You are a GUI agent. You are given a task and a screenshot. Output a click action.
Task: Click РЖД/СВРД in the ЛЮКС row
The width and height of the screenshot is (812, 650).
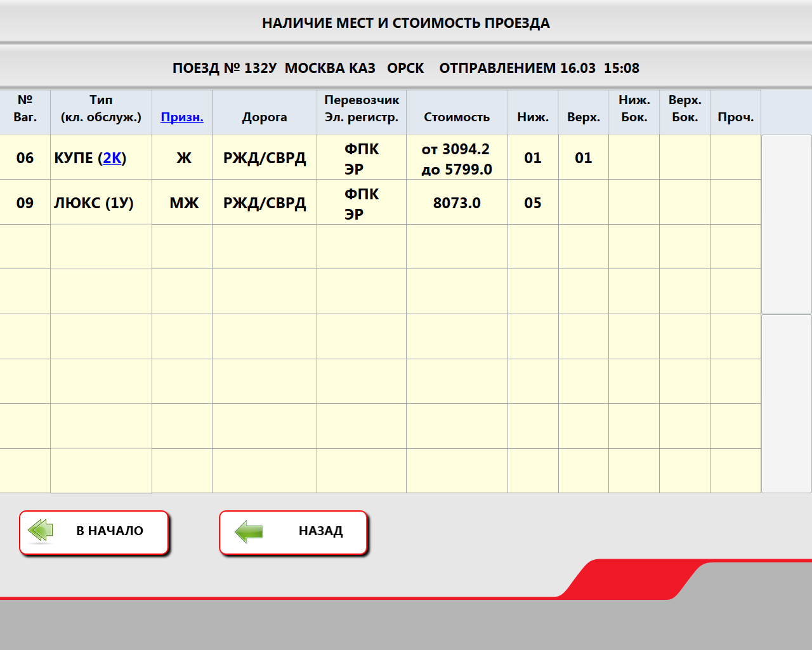265,203
